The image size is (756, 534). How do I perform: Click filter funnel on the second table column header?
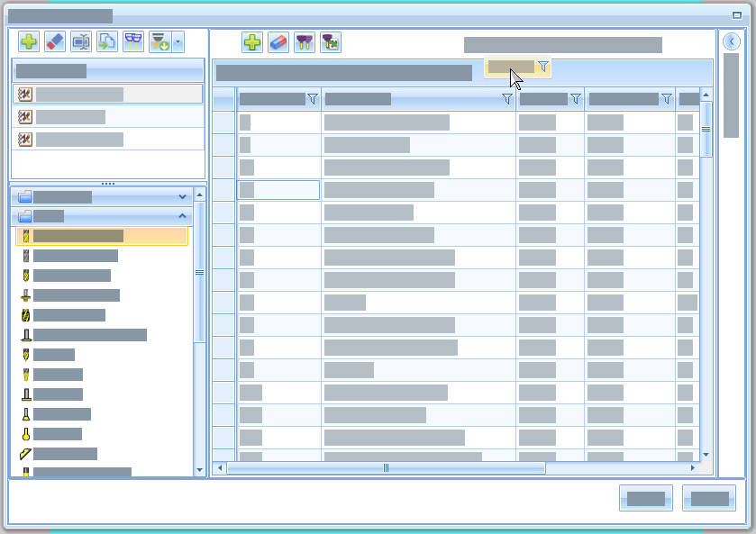[x=507, y=99]
